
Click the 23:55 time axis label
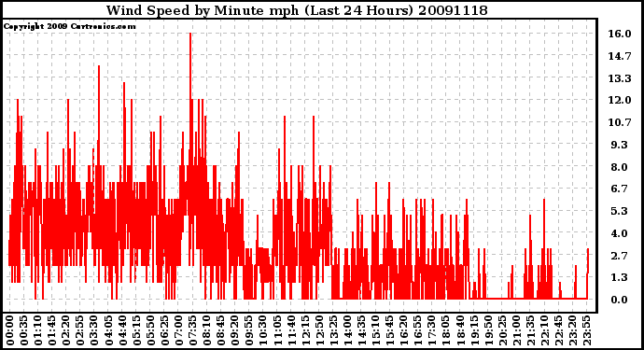click(x=586, y=330)
